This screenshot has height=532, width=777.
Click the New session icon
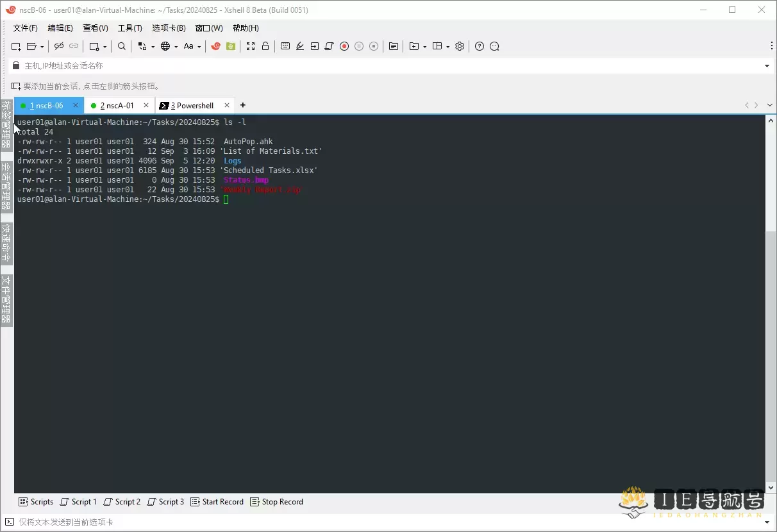point(16,46)
